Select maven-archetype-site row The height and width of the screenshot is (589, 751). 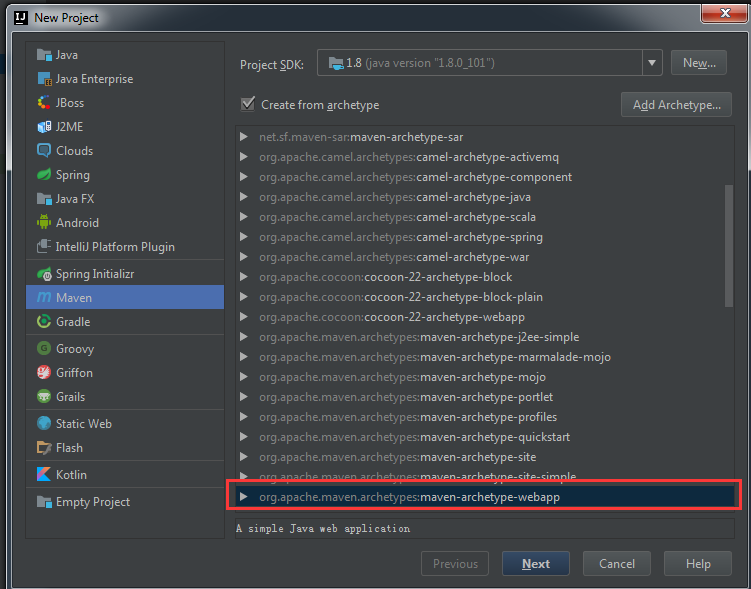(485, 457)
